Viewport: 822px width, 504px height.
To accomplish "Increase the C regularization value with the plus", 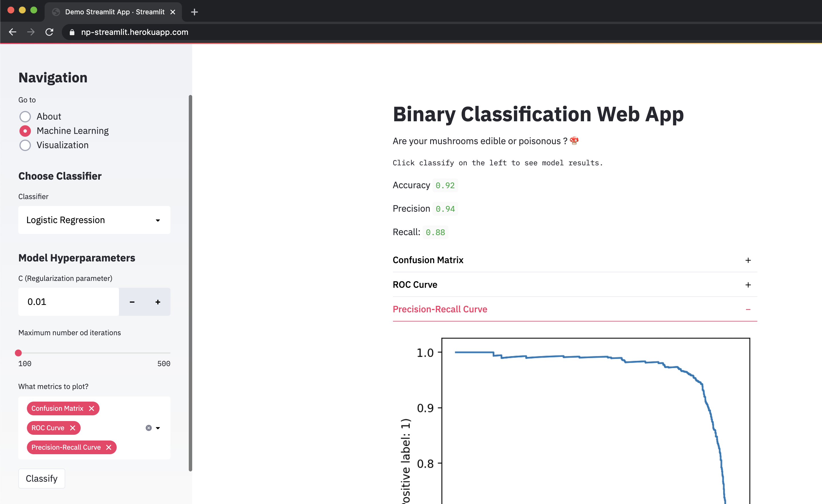I will click(x=158, y=302).
